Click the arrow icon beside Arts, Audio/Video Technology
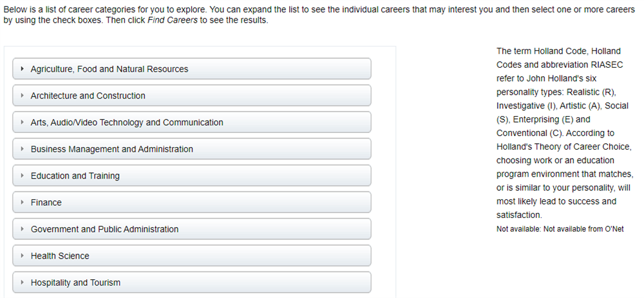The image size is (644, 298). pos(22,123)
